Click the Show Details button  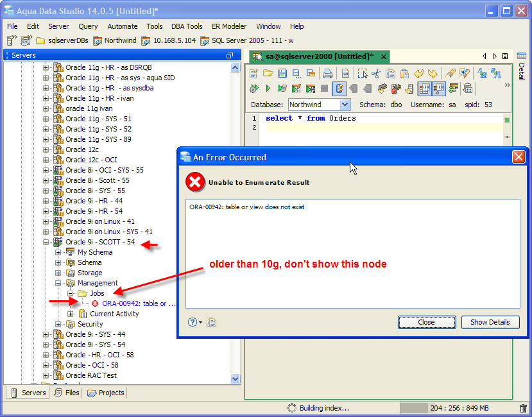click(490, 322)
